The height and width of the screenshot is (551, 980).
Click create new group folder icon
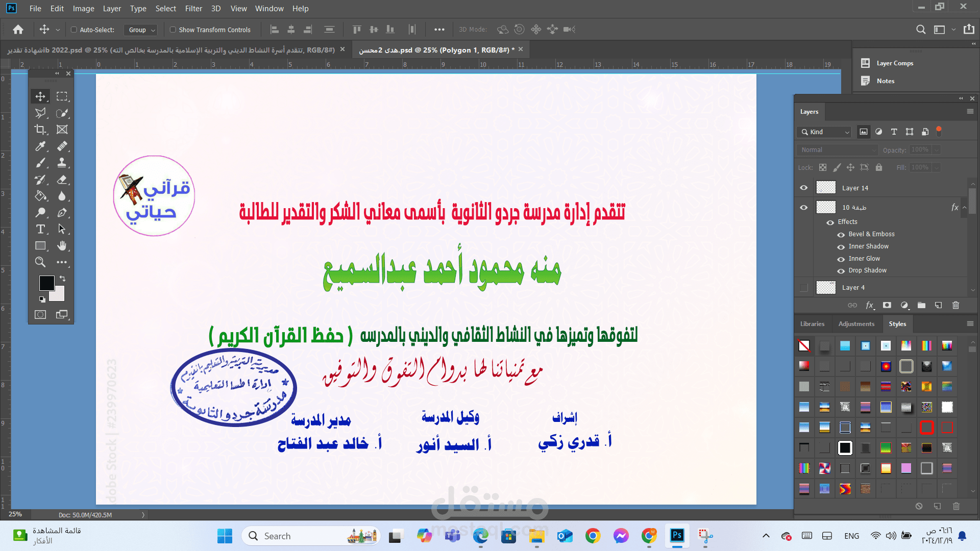921,305
